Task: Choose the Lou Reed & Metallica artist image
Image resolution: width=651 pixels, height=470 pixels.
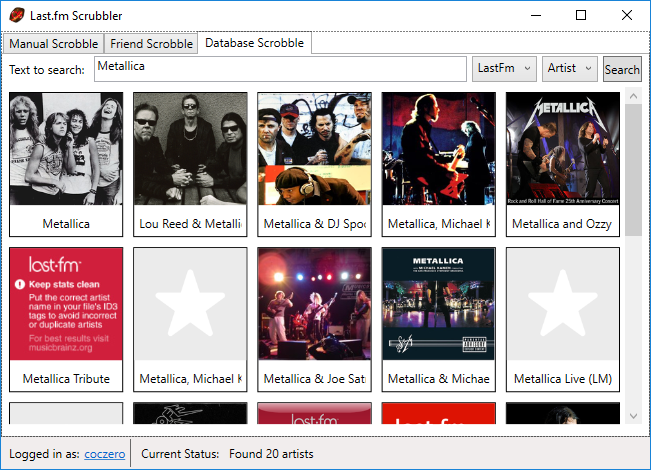Action: [x=190, y=149]
